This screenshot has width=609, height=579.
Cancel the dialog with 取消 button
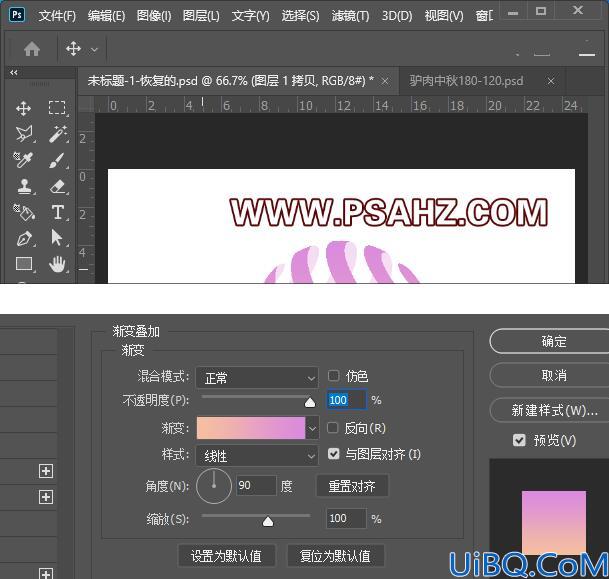(549, 375)
